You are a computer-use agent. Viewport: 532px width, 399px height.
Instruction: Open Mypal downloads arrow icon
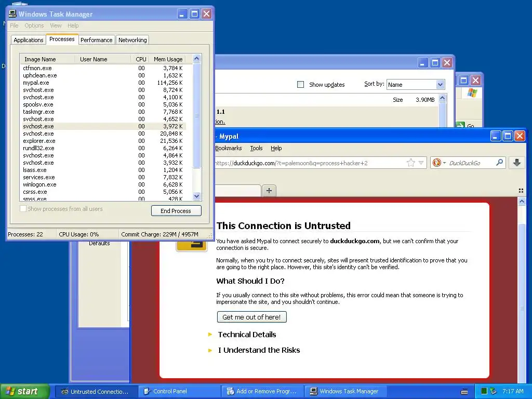pos(517,163)
